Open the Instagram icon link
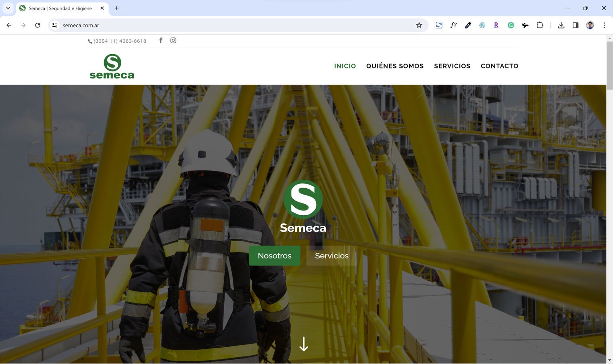The height and width of the screenshot is (364, 613). [x=173, y=40]
